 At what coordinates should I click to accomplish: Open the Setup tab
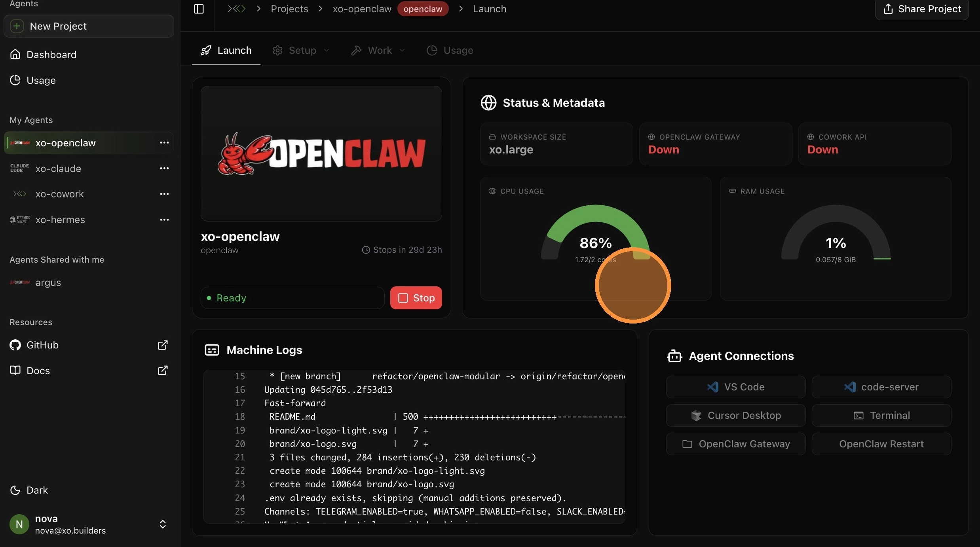tap(301, 50)
